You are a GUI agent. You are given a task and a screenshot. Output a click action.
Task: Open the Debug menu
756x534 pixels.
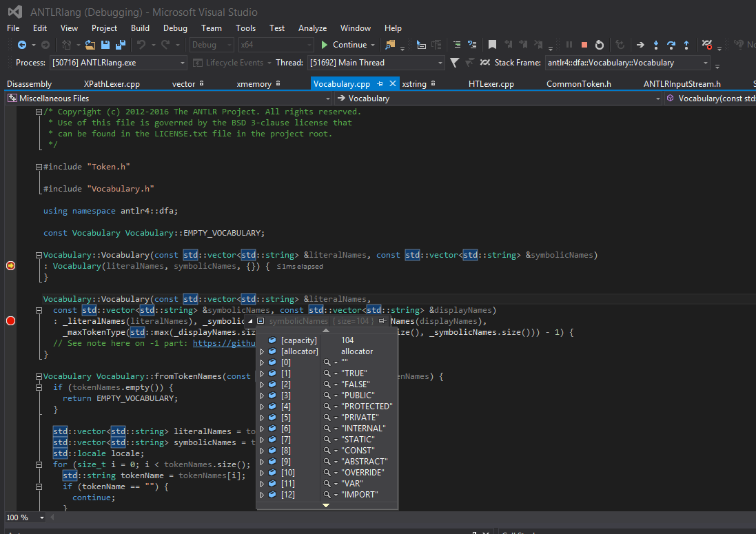tap(175, 28)
